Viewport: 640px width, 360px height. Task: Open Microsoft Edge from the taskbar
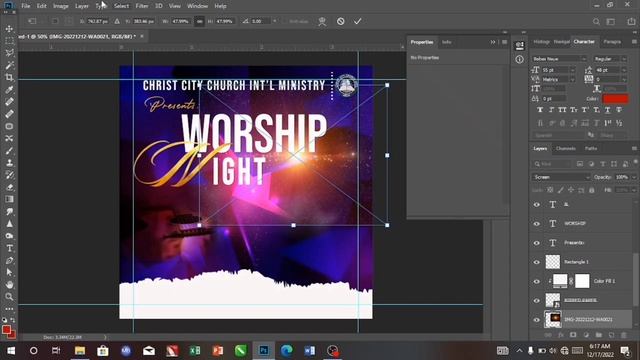click(287, 351)
